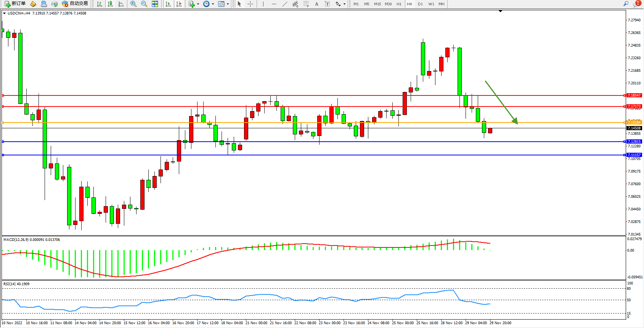The height and width of the screenshot is (328, 644).
Task: Tile the chart windows
Action: (155, 4)
